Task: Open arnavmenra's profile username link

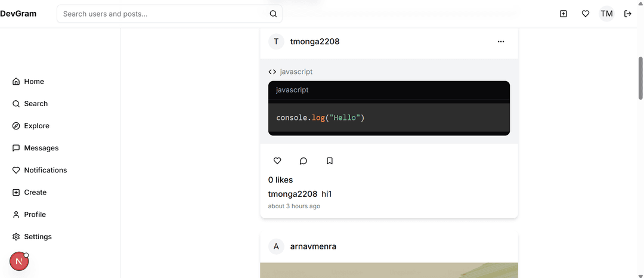Action: tap(313, 246)
